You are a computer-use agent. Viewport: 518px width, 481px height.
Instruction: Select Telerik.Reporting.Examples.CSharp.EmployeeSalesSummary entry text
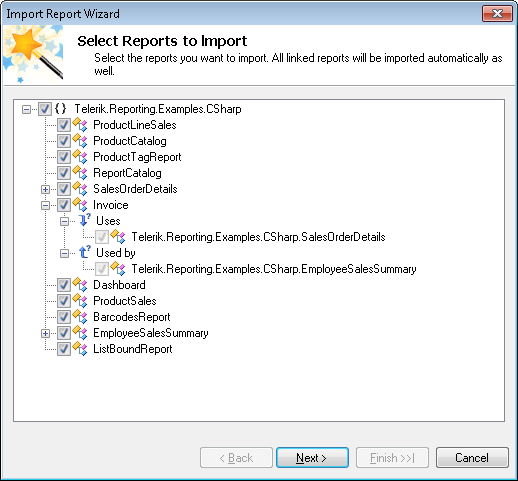(274, 269)
